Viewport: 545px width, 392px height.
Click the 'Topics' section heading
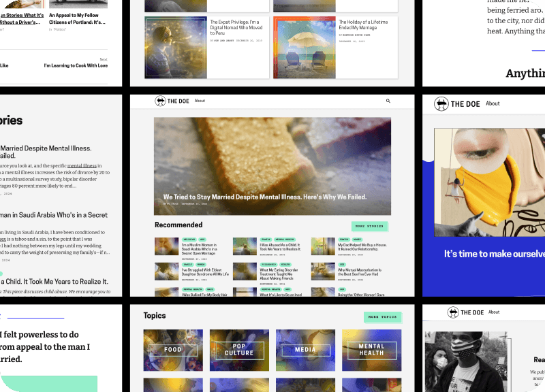(155, 316)
